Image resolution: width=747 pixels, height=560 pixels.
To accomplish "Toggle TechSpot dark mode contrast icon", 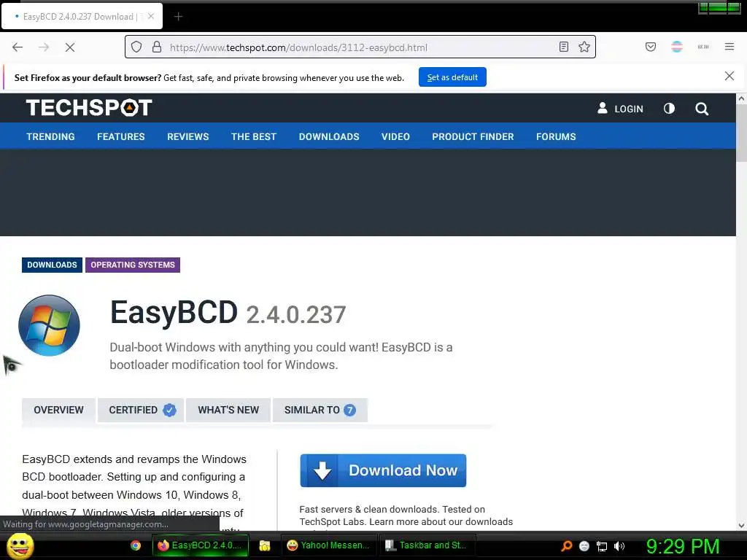I will click(x=670, y=109).
